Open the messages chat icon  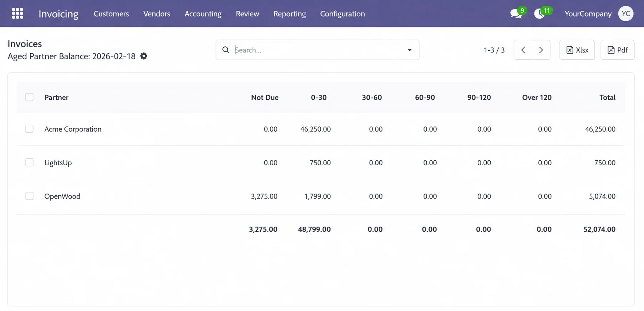tap(516, 14)
